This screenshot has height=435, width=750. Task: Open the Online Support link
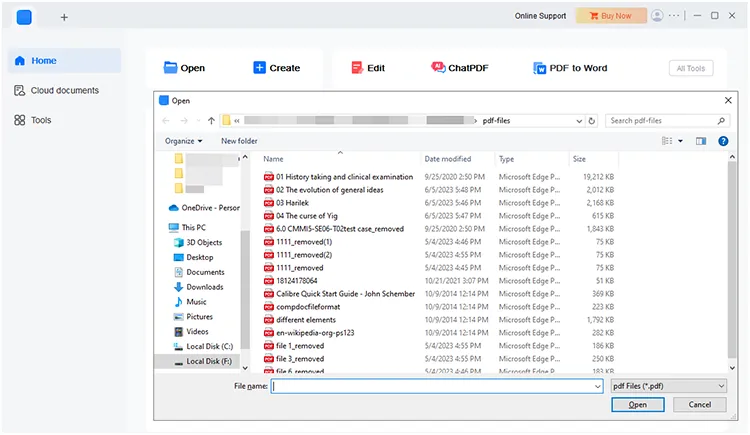pyautogui.click(x=540, y=16)
